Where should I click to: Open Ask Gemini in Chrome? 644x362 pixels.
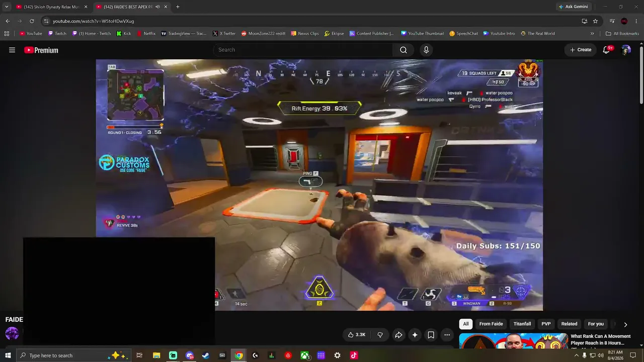point(573,7)
